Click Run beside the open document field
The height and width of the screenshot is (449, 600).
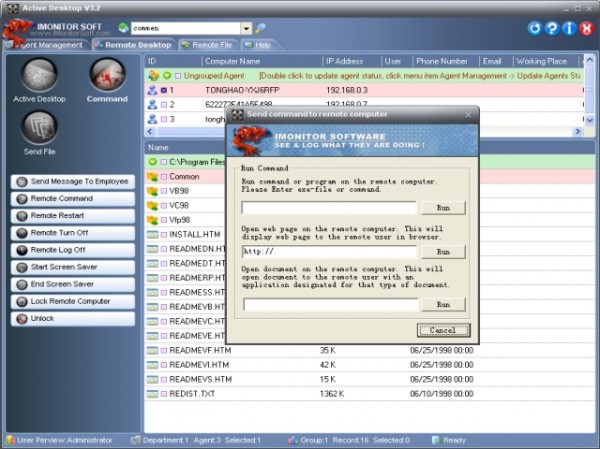443,304
